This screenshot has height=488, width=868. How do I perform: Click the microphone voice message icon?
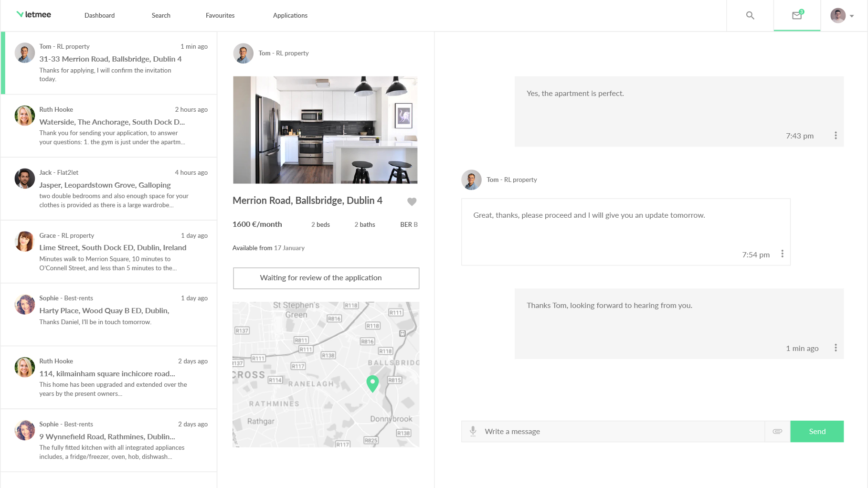(x=473, y=431)
